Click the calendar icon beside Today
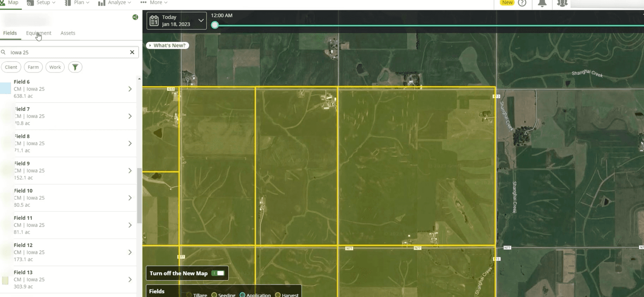 coord(154,21)
